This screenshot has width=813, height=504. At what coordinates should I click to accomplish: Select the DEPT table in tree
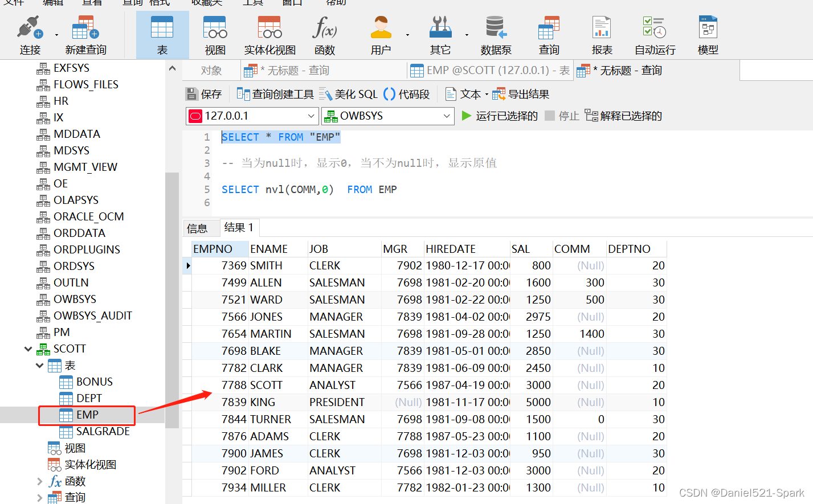coord(80,398)
